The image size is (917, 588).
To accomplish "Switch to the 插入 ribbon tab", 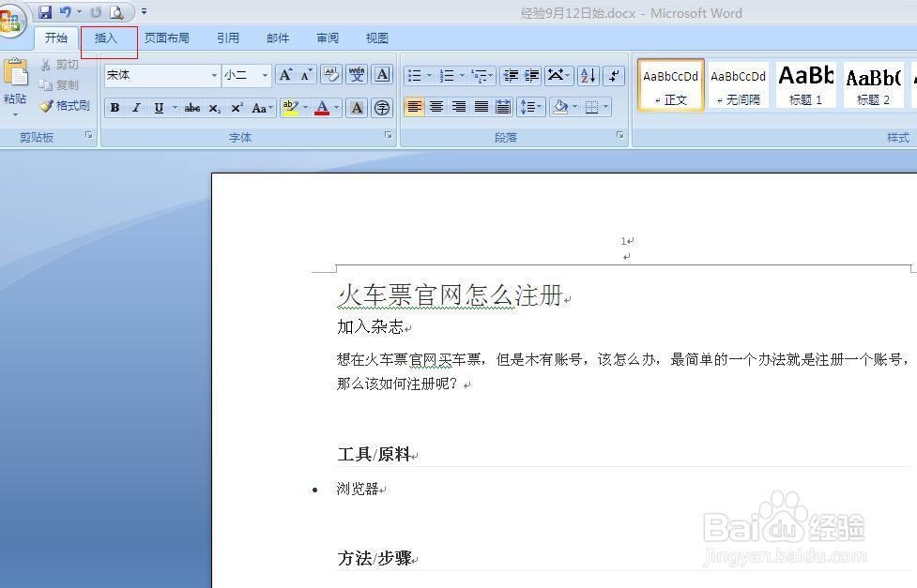I will [108, 38].
